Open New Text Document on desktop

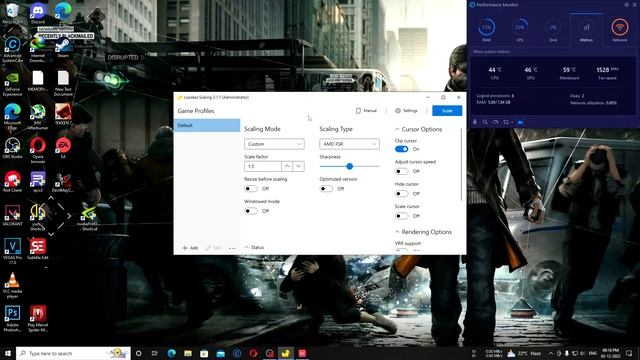63,84
